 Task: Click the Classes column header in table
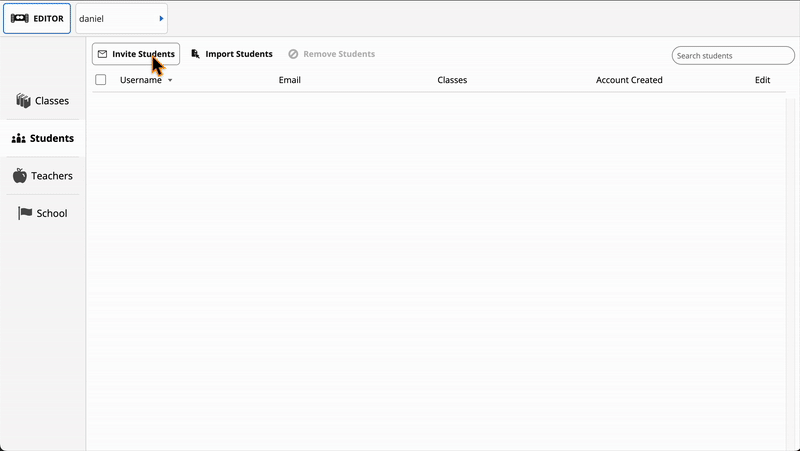(452, 80)
